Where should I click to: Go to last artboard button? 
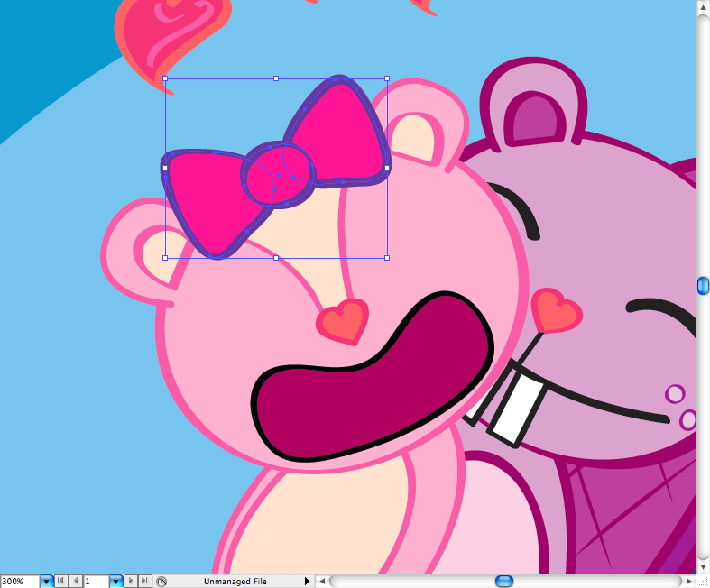[x=144, y=582]
